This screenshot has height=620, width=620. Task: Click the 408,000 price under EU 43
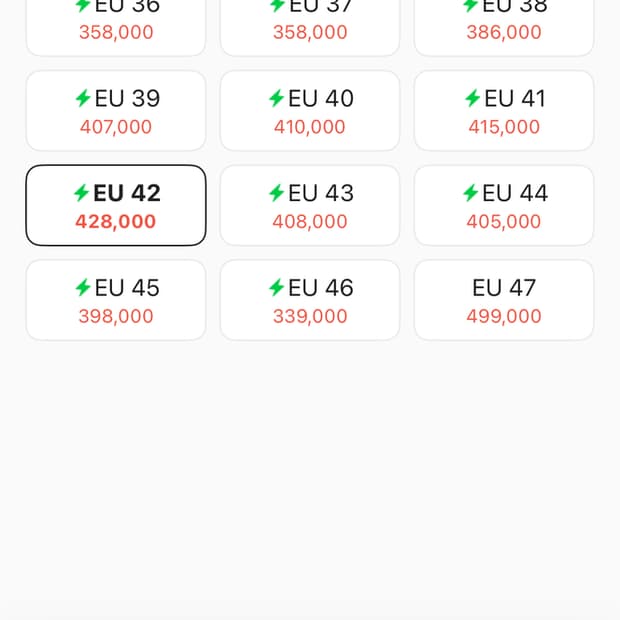click(x=310, y=221)
